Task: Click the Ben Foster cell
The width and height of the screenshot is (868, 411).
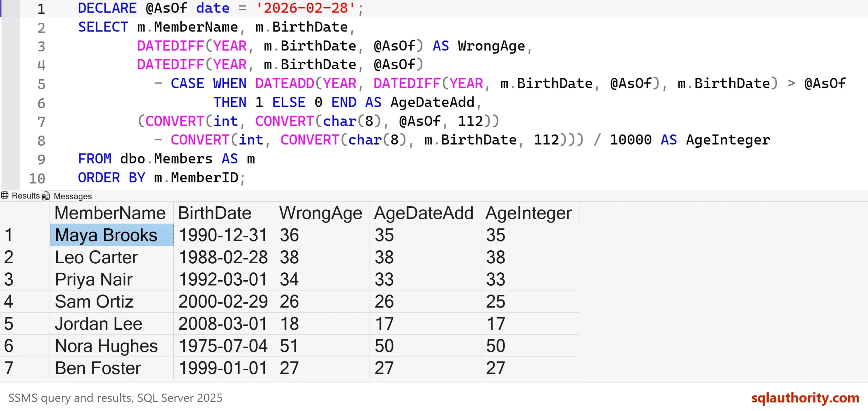Action: click(112, 368)
